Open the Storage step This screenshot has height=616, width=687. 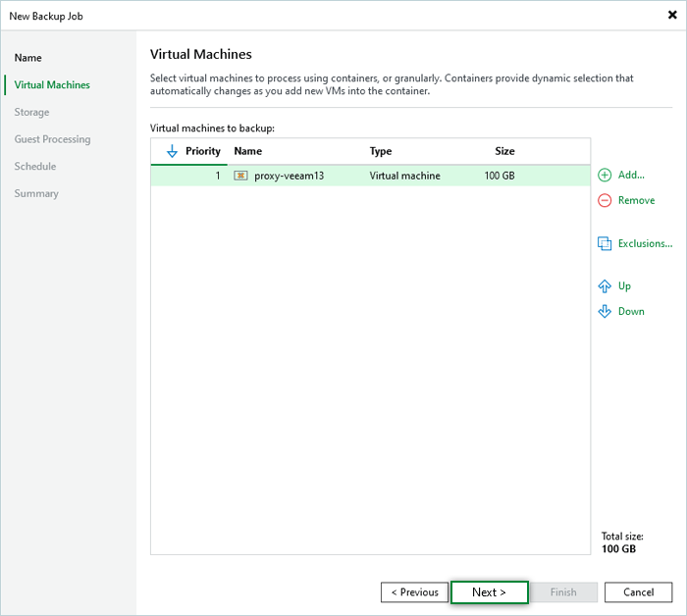tap(31, 113)
